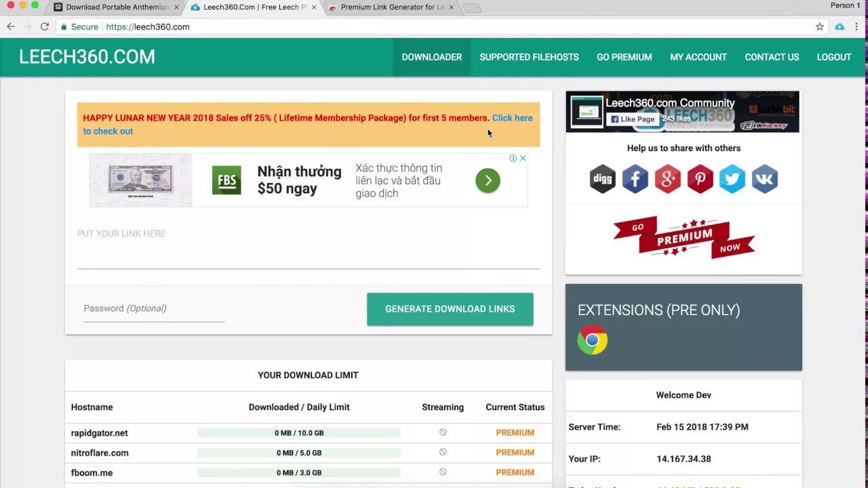Image resolution: width=868 pixels, height=488 pixels.
Task: Focus the Password (Optional) field
Action: pos(154,309)
